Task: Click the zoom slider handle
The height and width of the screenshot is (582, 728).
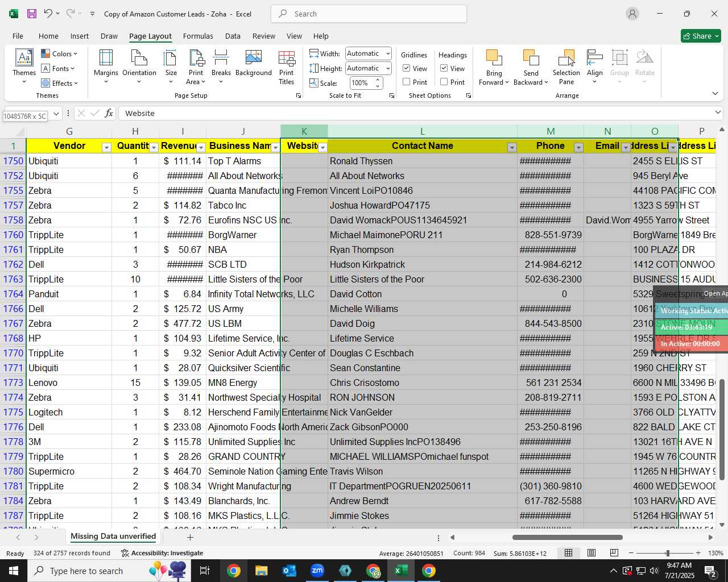Action: click(x=668, y=553)
